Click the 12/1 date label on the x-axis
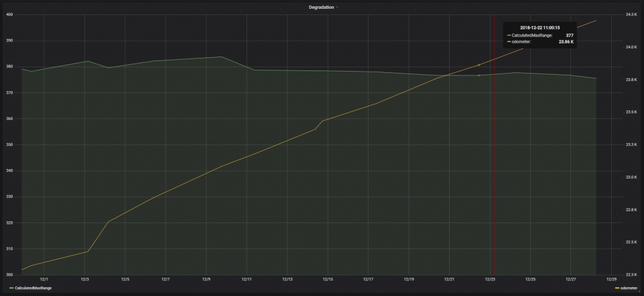Viewport: 644px width, 296px height. tap(44, 278)
